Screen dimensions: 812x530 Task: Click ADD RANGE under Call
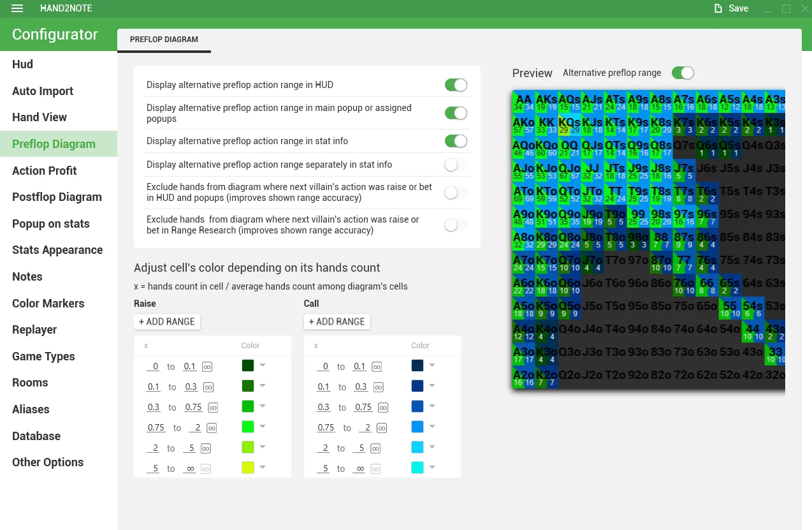click(x=337, y=321)
